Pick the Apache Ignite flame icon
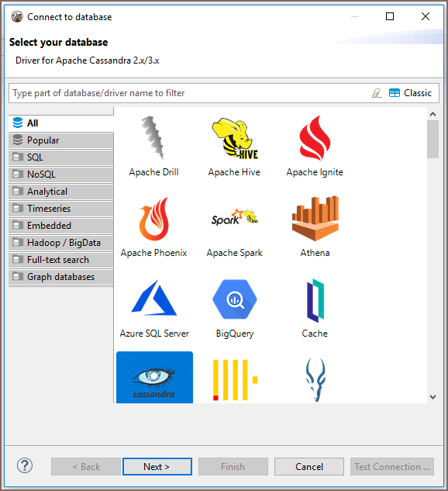 [315, 138]
